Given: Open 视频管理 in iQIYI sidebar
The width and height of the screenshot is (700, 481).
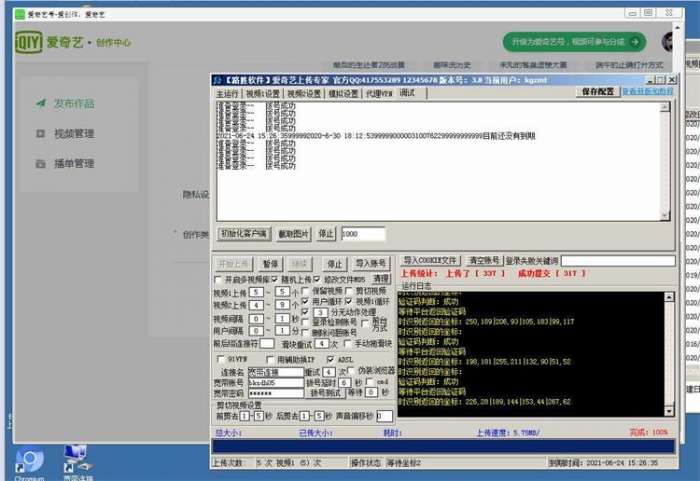Looking at the screenshot, I should 74,134.
